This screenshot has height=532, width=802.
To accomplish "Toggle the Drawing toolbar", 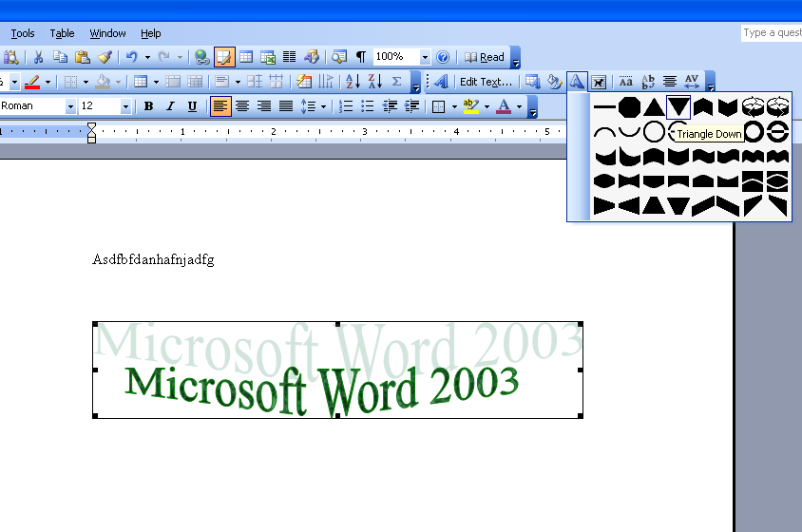I will tap(312, 57).
